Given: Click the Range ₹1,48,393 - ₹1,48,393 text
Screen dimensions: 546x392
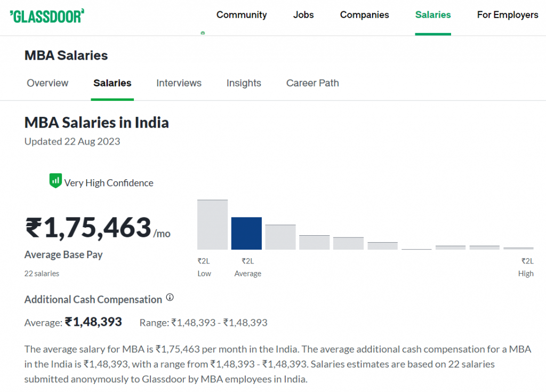Looking at the screenshot, I should (203, 323).
